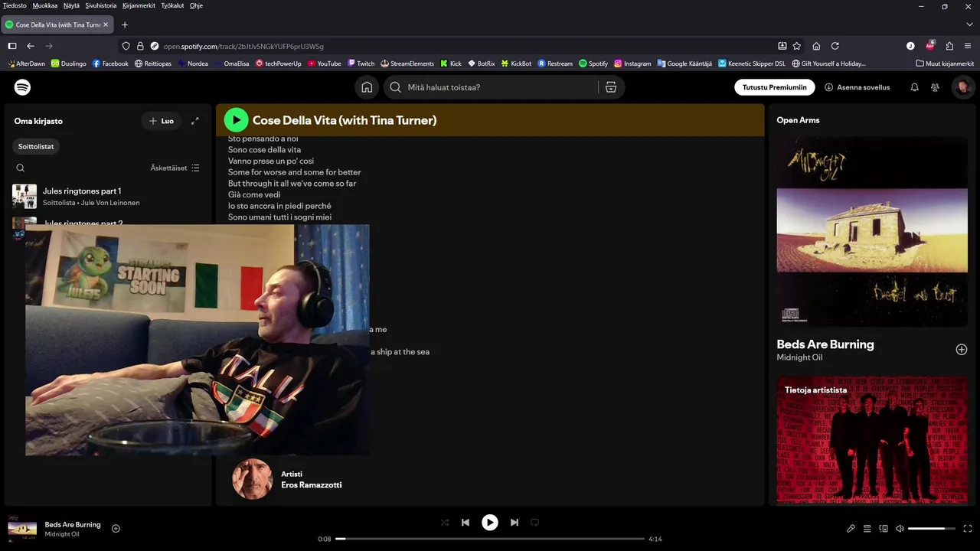Mute with the speaker volume icon
Viewport: 980px width, 551px height.
(900, 529)
